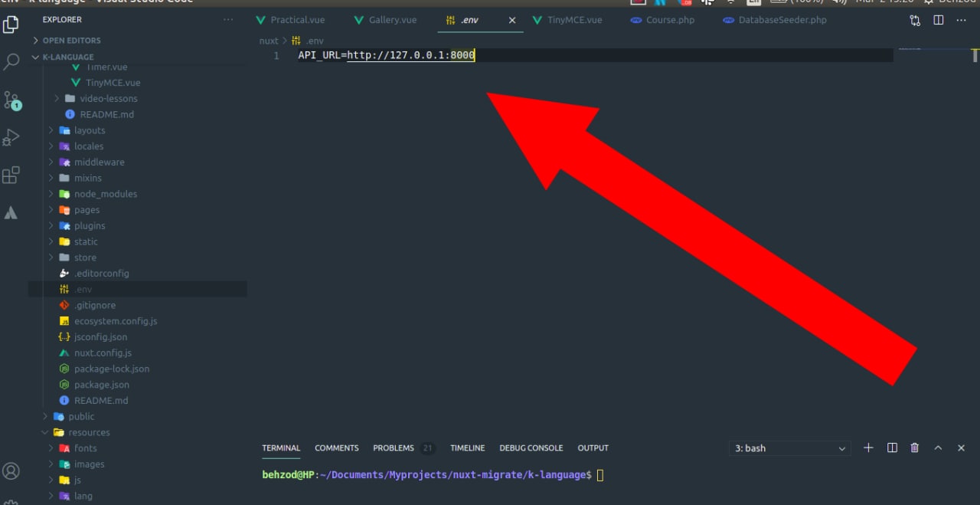The image size is (980, 505).
Task: Switch to Course.php tab
Action: [662, 20]
